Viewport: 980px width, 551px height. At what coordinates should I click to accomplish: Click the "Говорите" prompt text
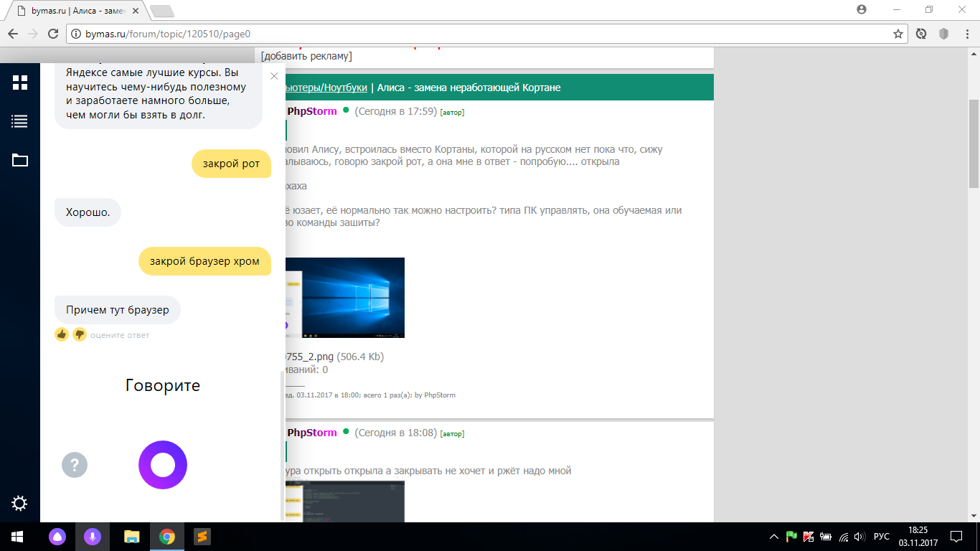tap(163, 385)
